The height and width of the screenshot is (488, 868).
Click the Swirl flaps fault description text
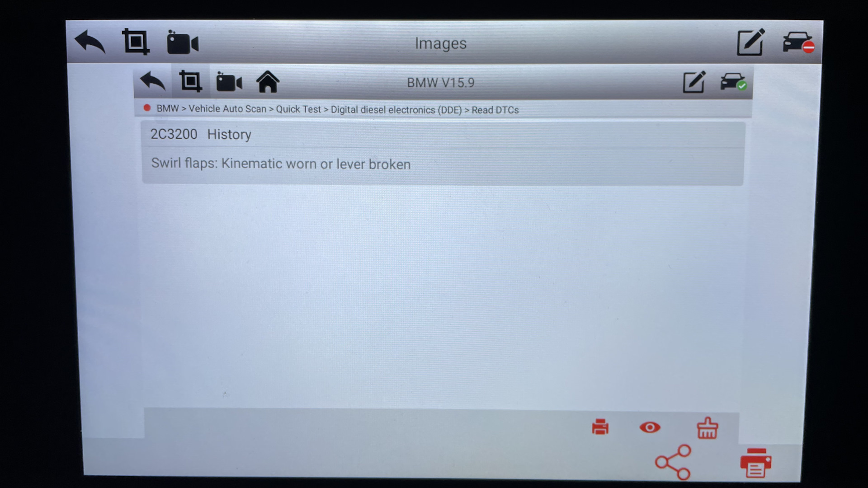(280, 164)
